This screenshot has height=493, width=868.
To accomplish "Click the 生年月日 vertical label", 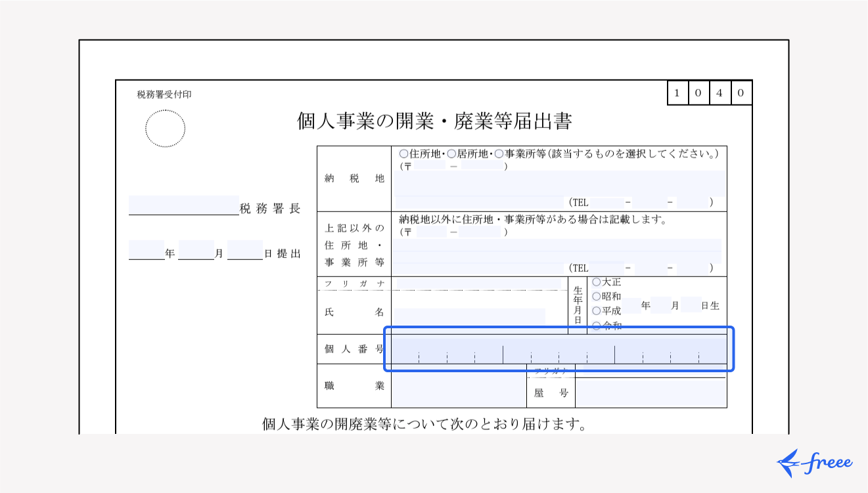I will 578,305.
